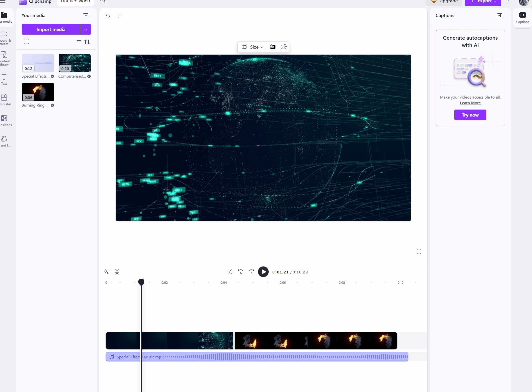Collapse the Captions panel
This screenshot has height=392, width=532.
coord(500,15)
